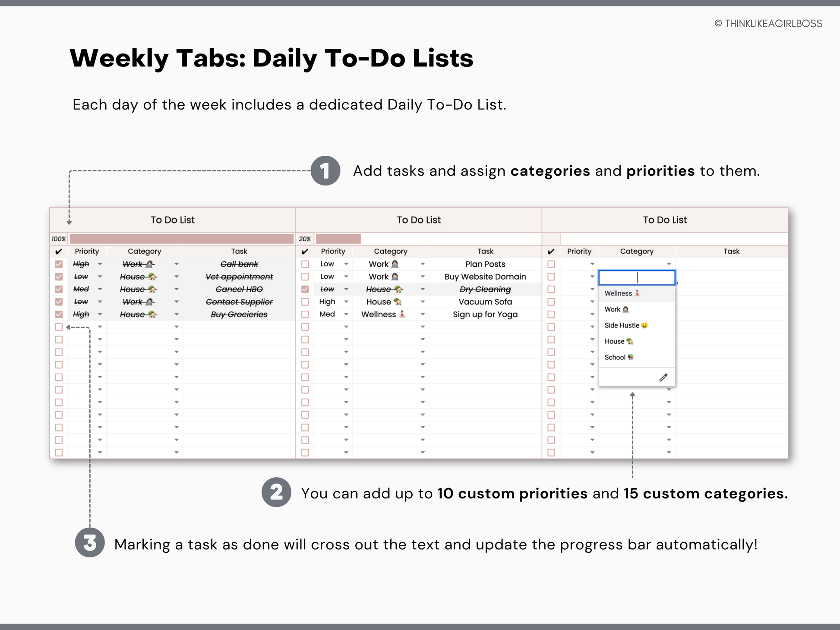Open priority dropdown for Vacuum Sofa task

click(x=346, y=302)
